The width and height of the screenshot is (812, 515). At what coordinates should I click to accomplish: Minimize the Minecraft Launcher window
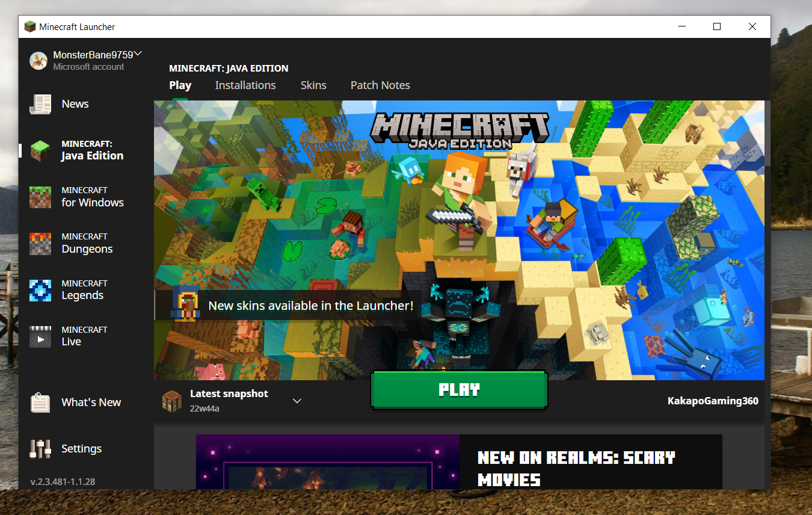pos(682,26)
